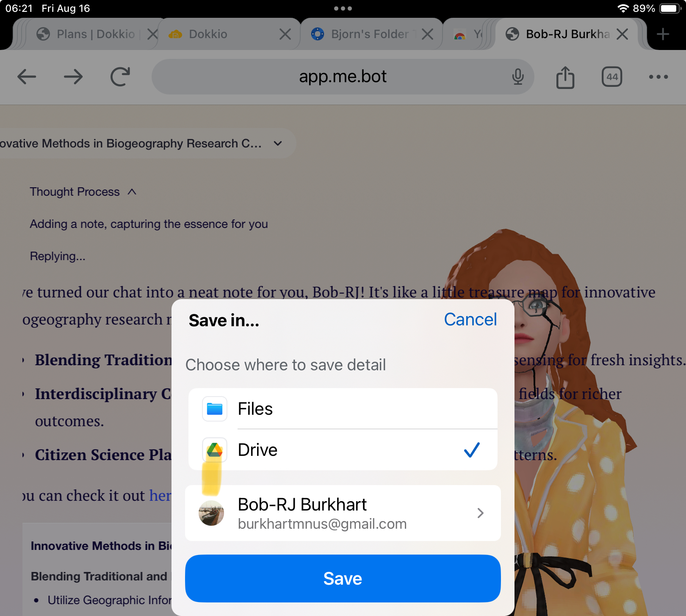686x616 pixels.
Task: Open Bob-RJ Burkhart account chooser
Action: tap(343, 513)
